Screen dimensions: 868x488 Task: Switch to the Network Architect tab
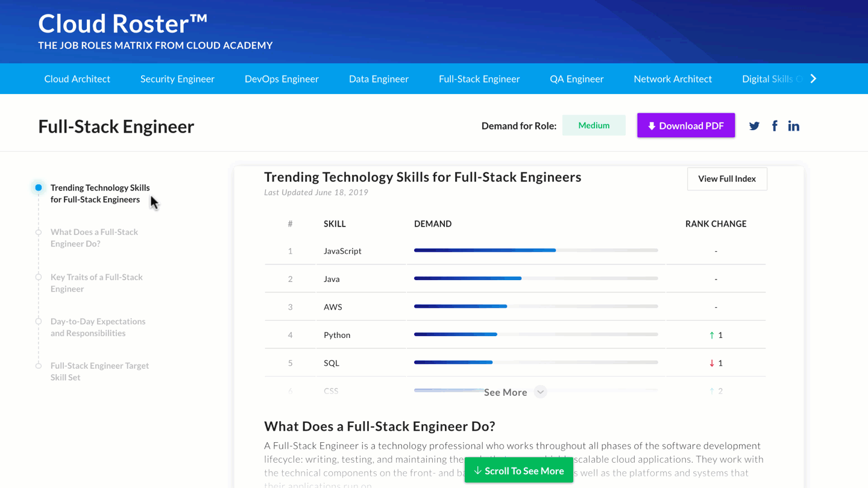click(673, 79)
